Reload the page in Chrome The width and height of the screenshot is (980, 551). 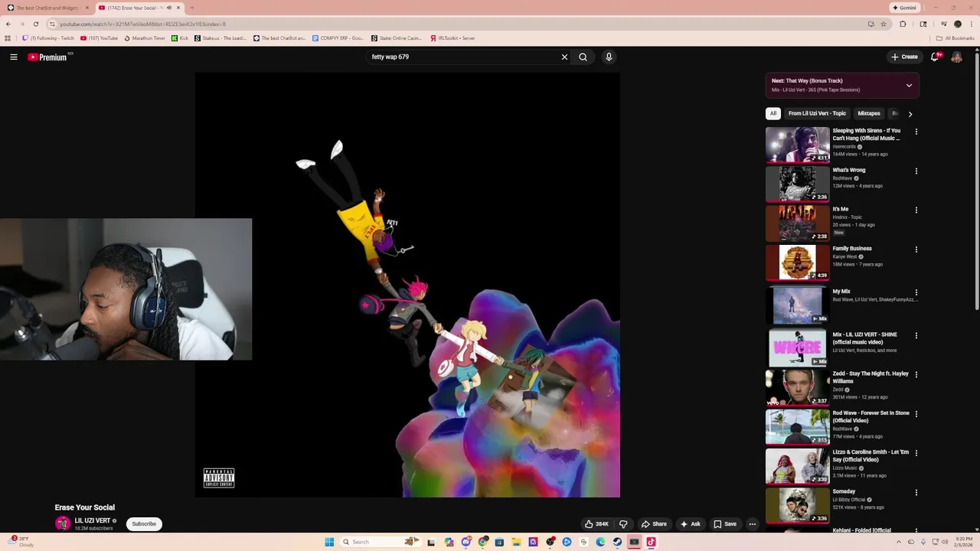[x=35, y=24]
